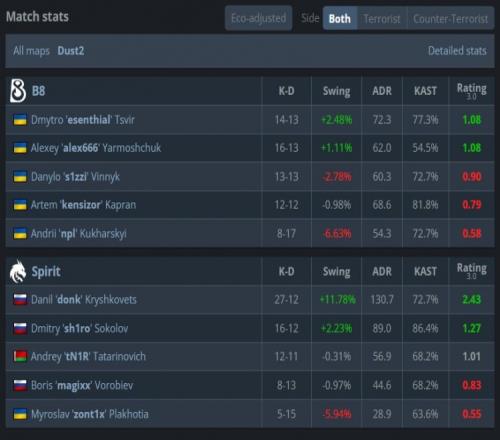Viewport: 500px width, 440px height.
Task: Select the Both side filter
Action: (x=340, y=18)
